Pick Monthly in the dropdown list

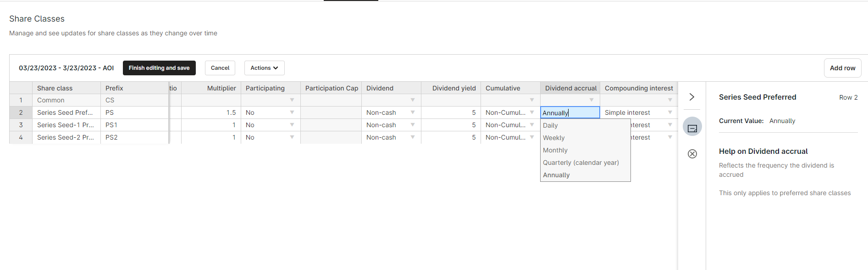tap(555, 150)
